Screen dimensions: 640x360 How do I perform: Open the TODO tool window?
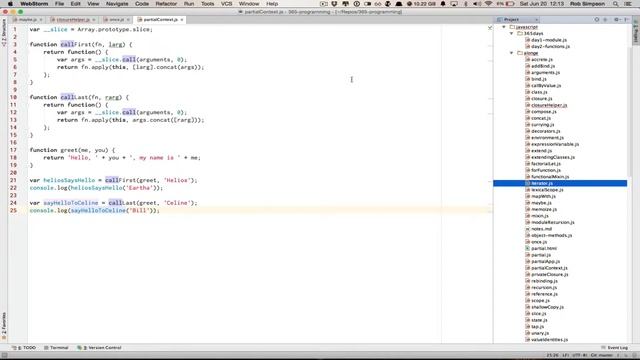tap(24, 348)
